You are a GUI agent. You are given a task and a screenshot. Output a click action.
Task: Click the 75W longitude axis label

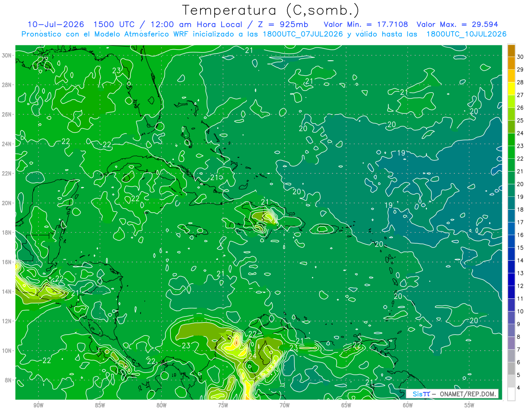click(223, 405)
